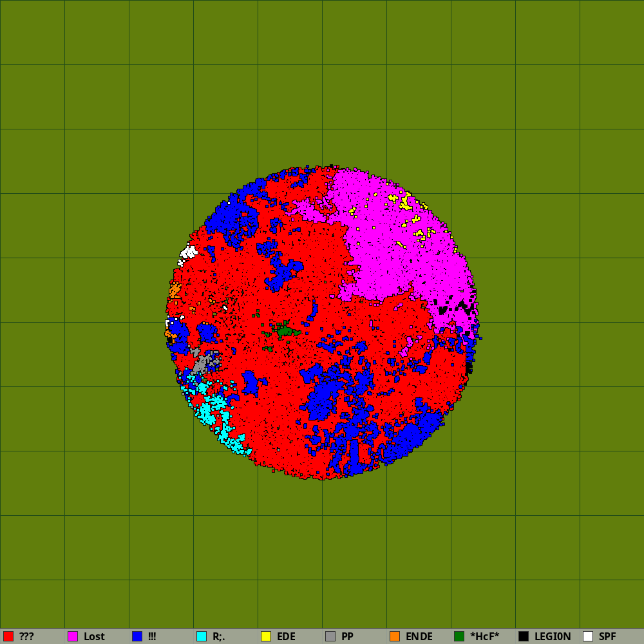Image resolution: width=644 pixels, height=644 pixels.
Task: Click the blue swatch for !!!
Action: 137,636
